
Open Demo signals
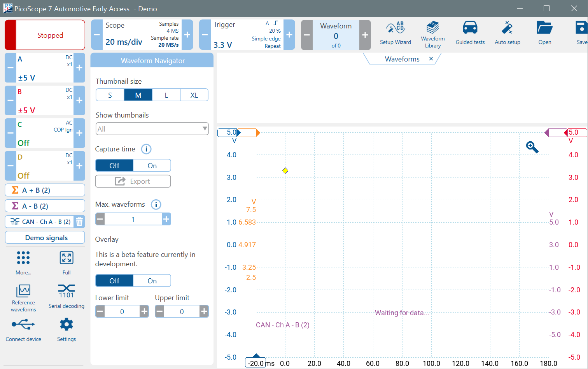(x=45, y=237)
